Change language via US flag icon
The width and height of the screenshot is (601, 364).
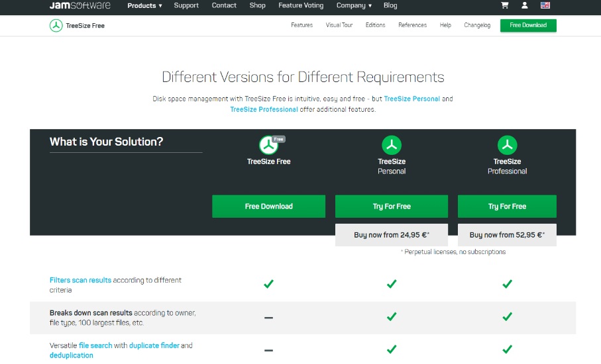[x=545, y=5]
